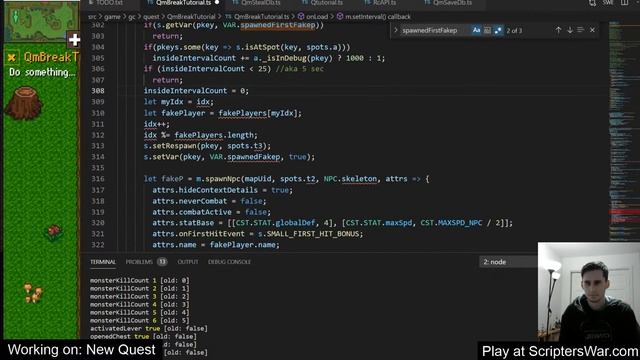This screenshot has height=360, width=640.
Task: Click 'game' in the breadcrumb path
Action: pyautogui.click(x=112, y=17)
